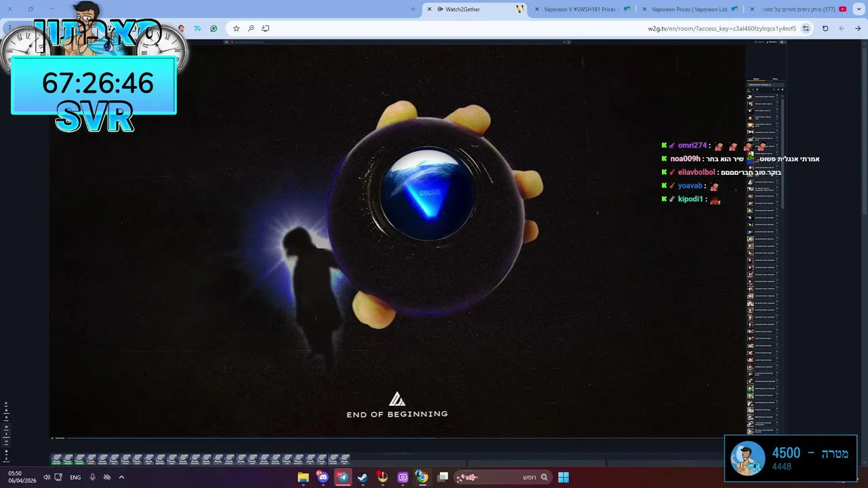Click chat username noa009h
Viewport: 868px width, 488px height.
[x=686, y=159]
